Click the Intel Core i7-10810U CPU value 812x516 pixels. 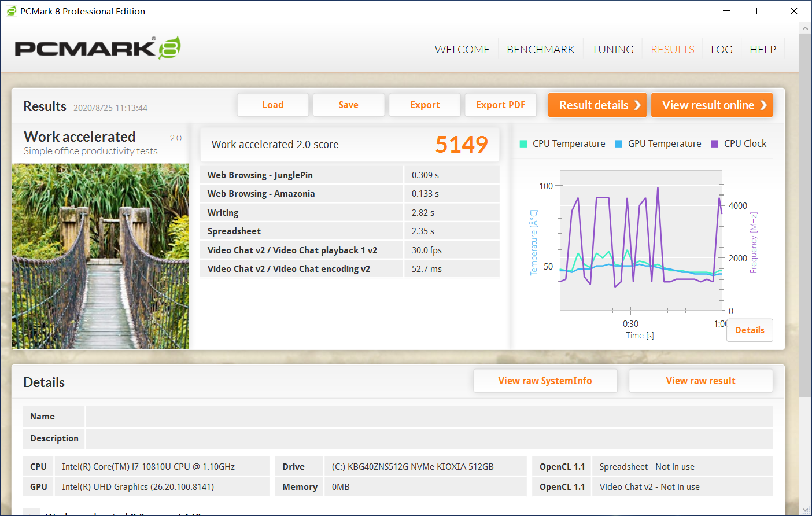148,467
